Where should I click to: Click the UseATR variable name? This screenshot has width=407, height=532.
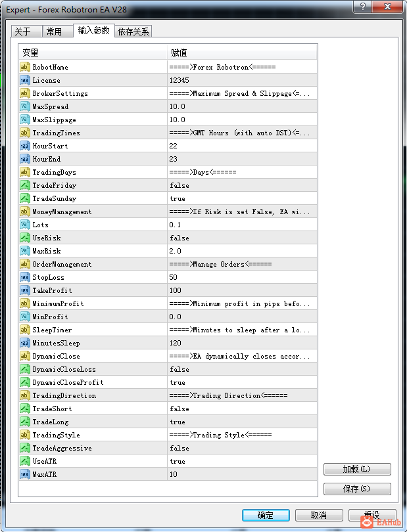point(45,462)
